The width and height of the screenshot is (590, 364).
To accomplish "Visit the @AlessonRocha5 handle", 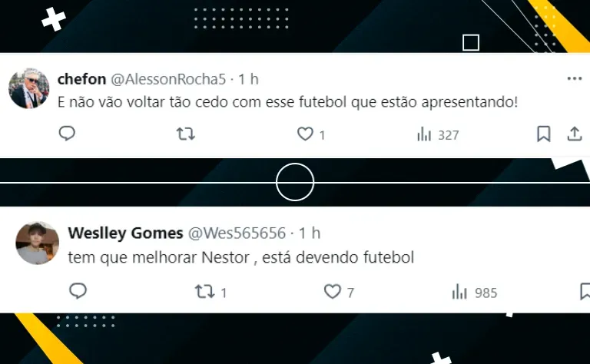I will pos(168,79).
